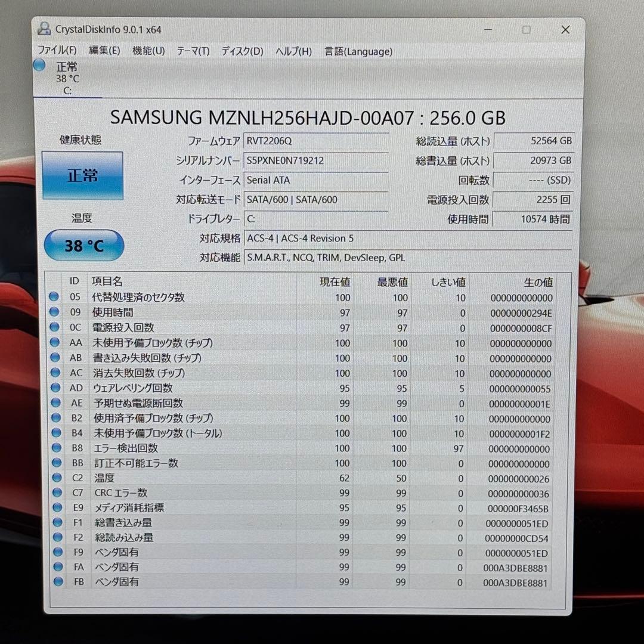Click the features field S.M.A.R.T., NCQ, TRIM
The height and width of the screenshot is (644, 644).
pyautogui.click(x=408, y=258)
